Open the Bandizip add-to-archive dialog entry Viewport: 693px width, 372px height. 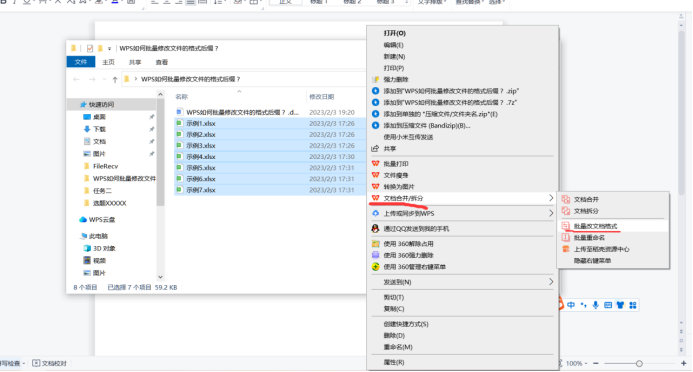(426, 125)
